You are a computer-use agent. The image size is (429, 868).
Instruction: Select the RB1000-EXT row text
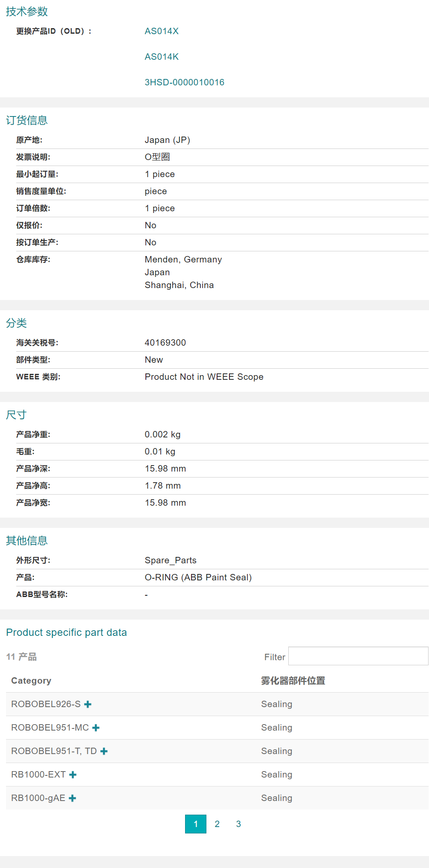[x=38, y=775]
